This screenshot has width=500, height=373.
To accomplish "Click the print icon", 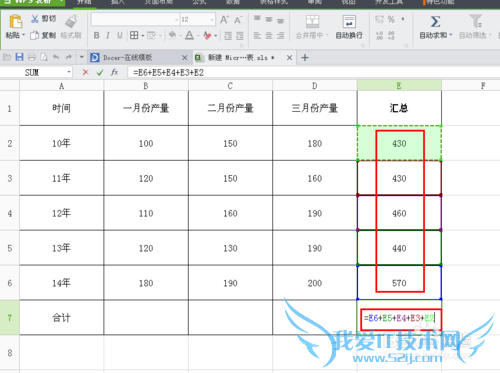I will pos(32,57).
